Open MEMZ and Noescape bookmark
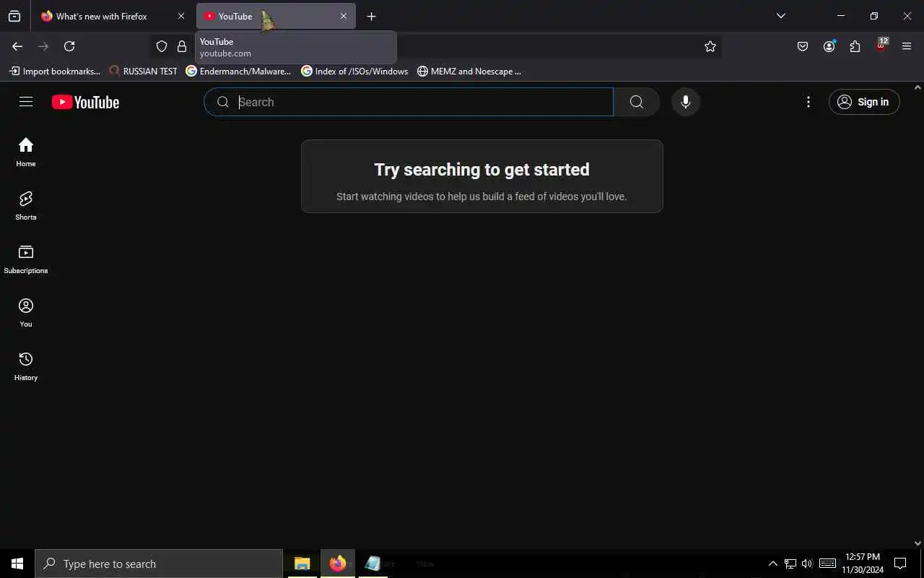Screen dimensions: 924x578 (x=469, y=71)
